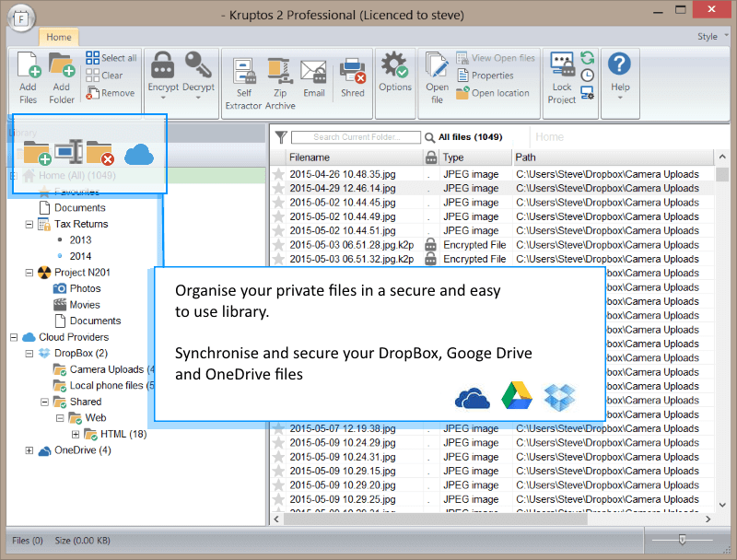This screenshot has width=737, height=560.
Task: Click the filter funnel icon above file list
Action: click(281, 136)
